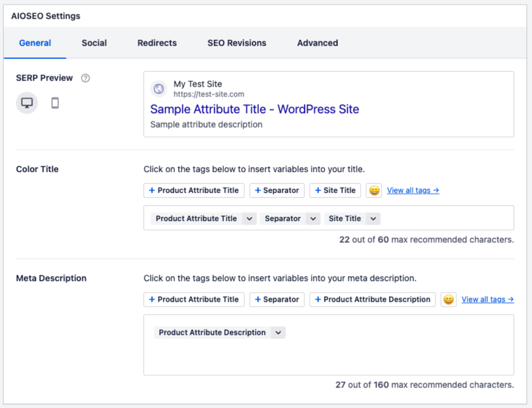Screen dimensions: 532x408
Task: Expand Separator tag dropdown in title field
Action: pos(313,219)
